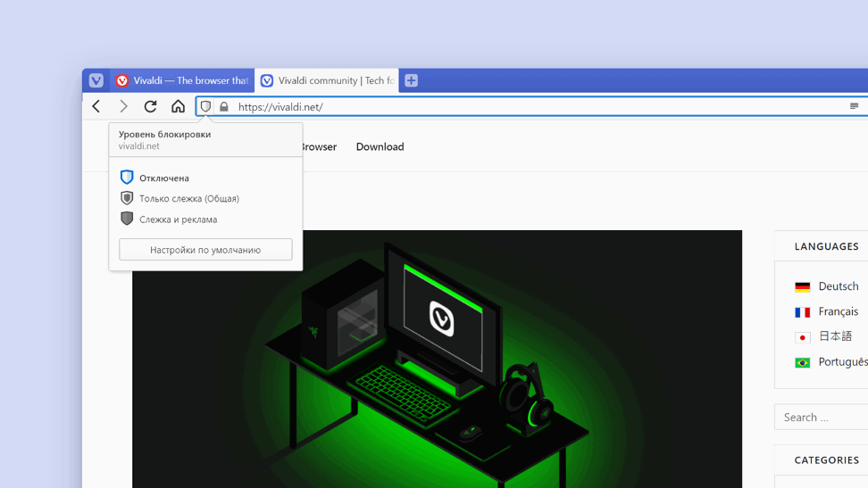Open the Download menu link
This screenshot has width=868, height=488.
coord(380,146)
